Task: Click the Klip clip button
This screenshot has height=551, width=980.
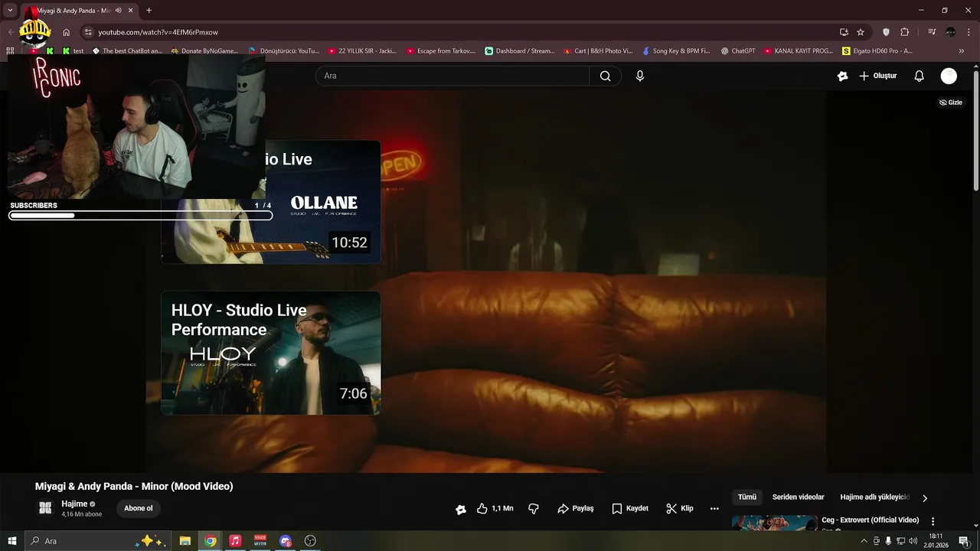Action: pos(680,508)
